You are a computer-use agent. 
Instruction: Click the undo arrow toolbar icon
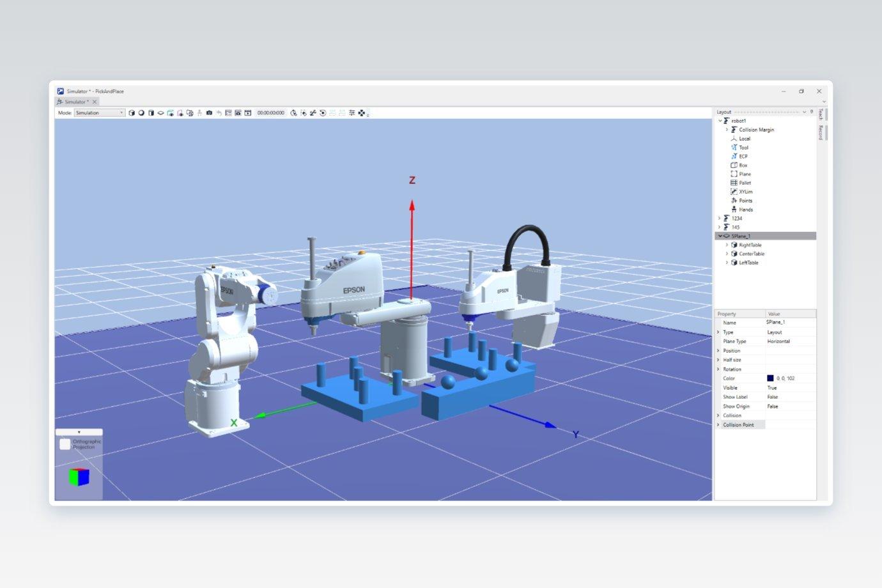pos(219,113)
